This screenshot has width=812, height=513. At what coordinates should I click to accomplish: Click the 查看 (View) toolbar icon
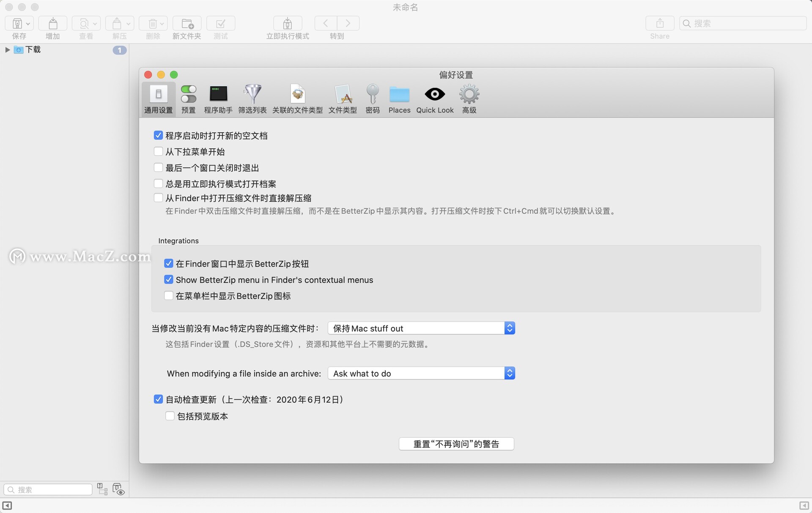[84, 24]
